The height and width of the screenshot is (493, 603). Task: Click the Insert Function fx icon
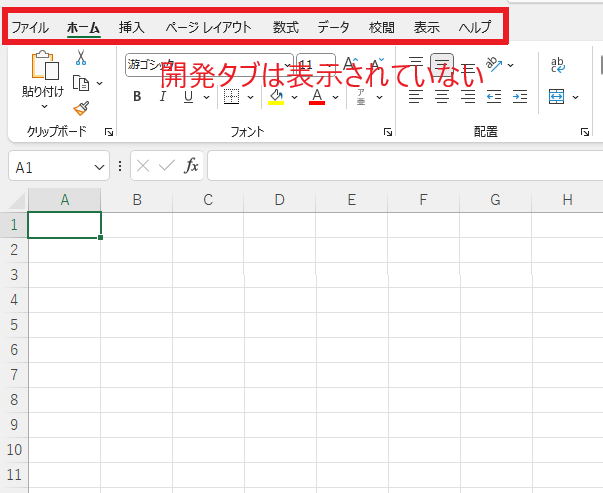pos(191,166)
